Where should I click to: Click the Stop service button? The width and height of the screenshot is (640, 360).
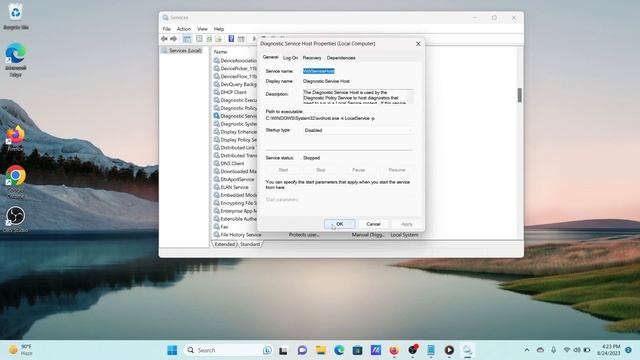click(x=320, y=170)
